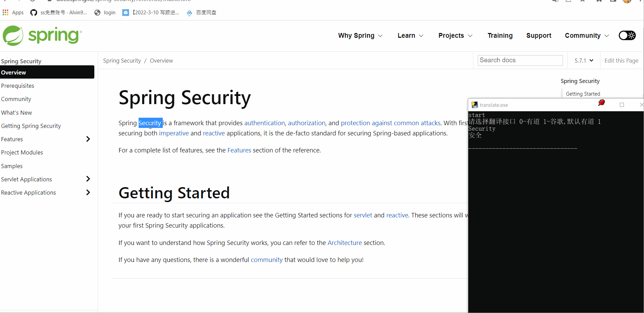Expand the Learn menu

point(410,35)
